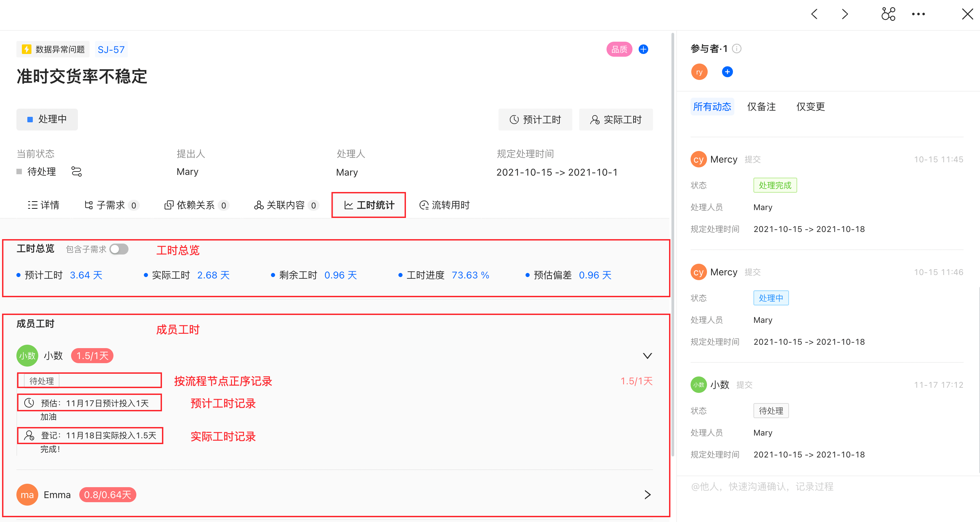Show 仅备注 activity filter

point(761,107)
